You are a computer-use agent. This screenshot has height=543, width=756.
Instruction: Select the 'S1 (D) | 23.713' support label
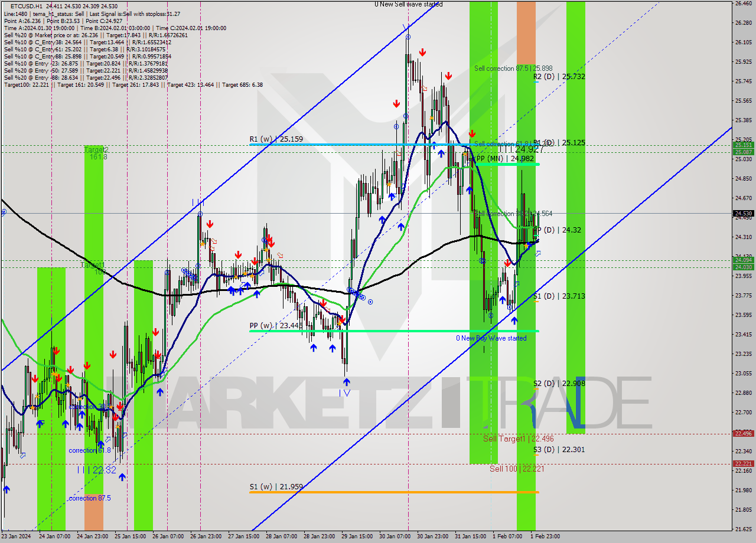[559, 296]
